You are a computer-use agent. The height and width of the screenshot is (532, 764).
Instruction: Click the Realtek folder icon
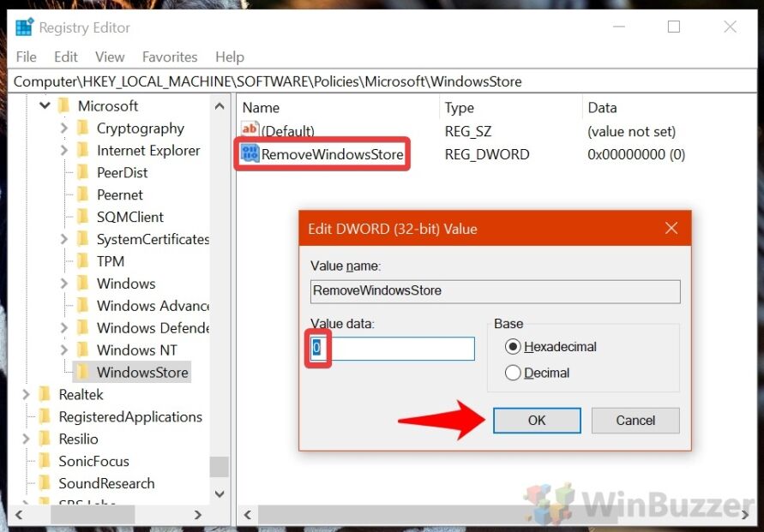pyautogui.click(x=45, y=394)
